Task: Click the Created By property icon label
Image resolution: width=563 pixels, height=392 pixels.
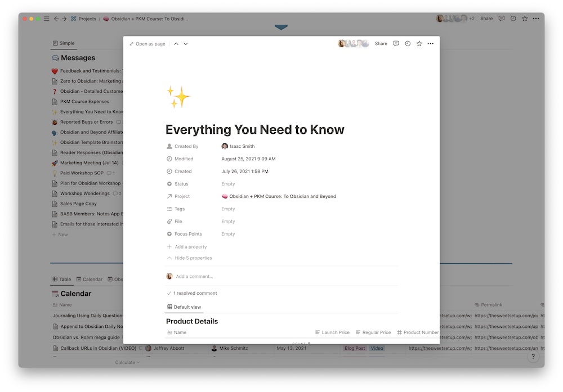Action: (182, 146)
